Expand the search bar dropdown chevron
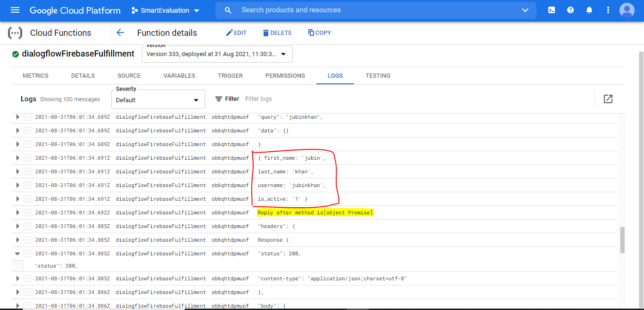Viewport: 644px width, 310px height. tap(525, 10)
